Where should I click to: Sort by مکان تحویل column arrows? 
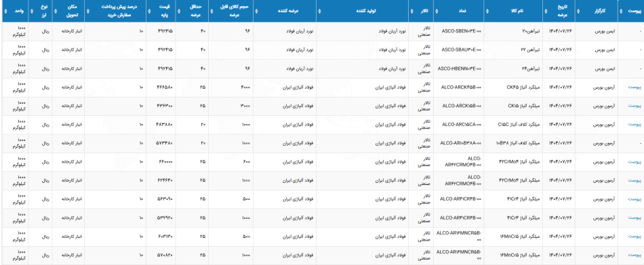56,11
